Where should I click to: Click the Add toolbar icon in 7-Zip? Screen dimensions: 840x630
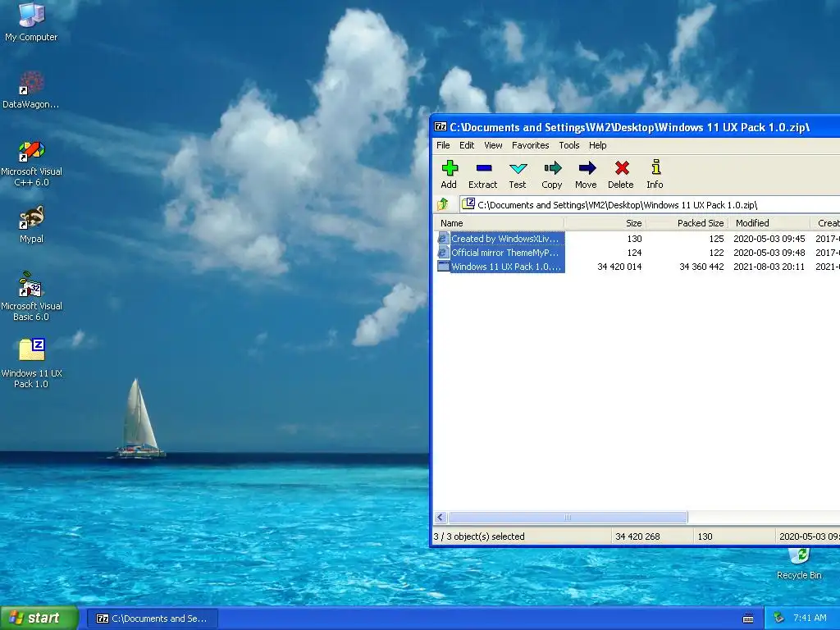449,168
